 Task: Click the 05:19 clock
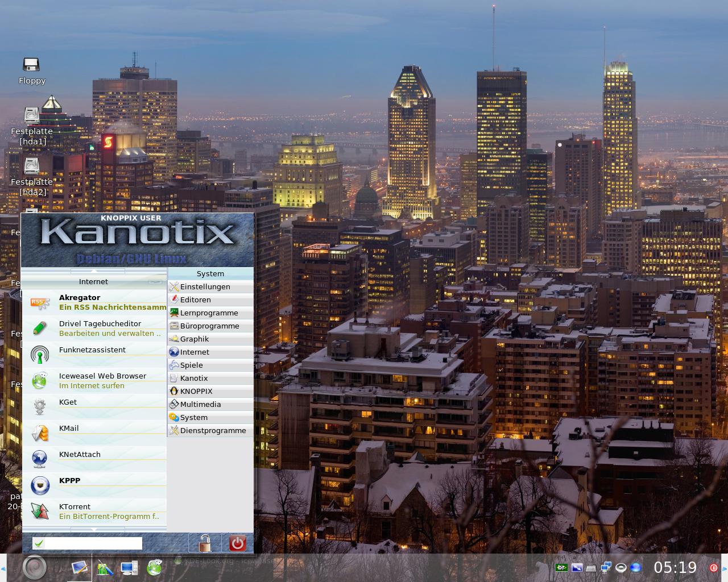(x=675, y=567)
